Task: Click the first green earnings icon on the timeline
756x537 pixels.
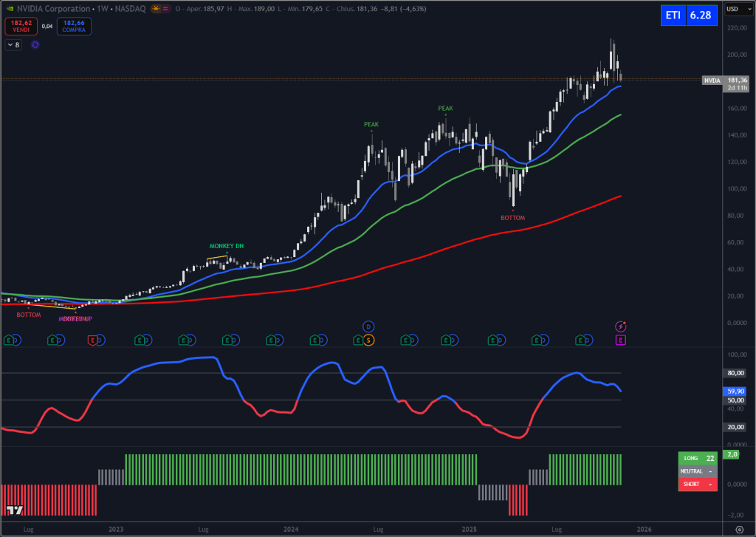Action: tap(10, 341)
